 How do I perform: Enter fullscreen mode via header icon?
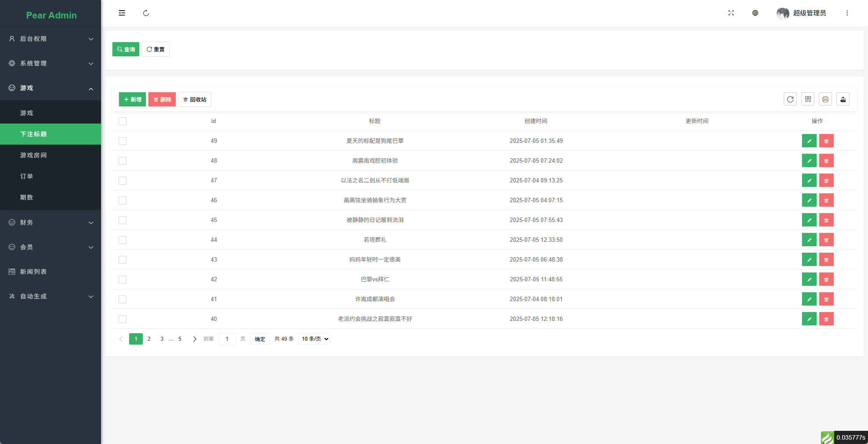point(731,13)
